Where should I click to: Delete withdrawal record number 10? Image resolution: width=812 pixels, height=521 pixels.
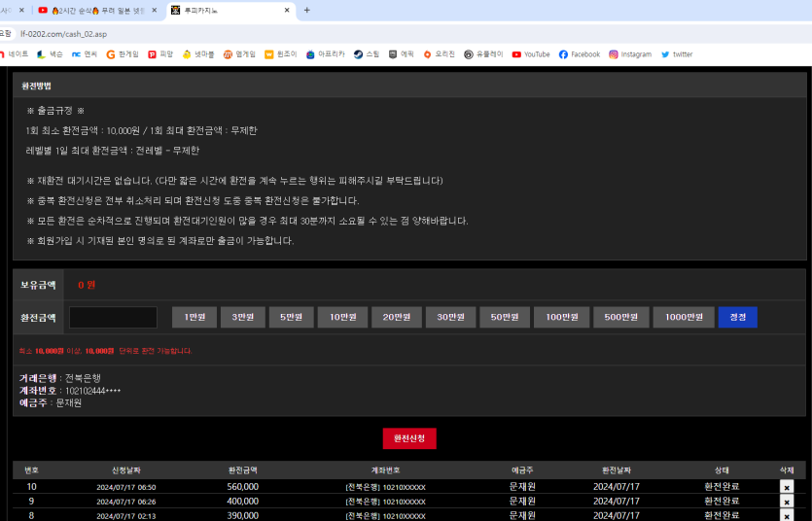pyautogui.click(x=787, y=487)
